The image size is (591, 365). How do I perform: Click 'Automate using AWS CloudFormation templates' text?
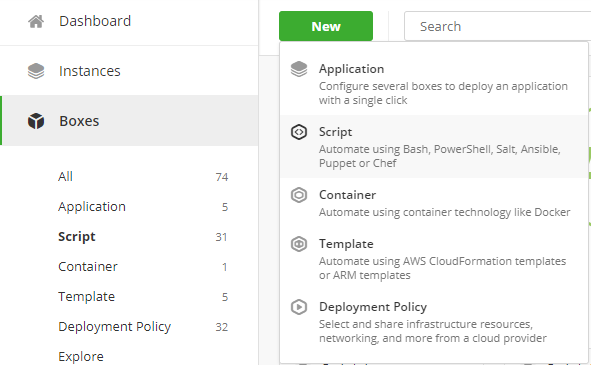tap(442, 268)
